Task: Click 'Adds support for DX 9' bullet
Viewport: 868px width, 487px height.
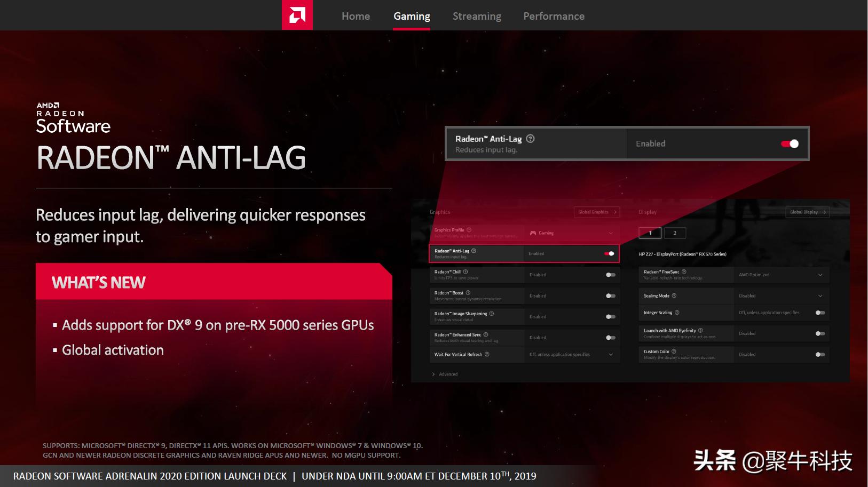Action: (218, 325)
